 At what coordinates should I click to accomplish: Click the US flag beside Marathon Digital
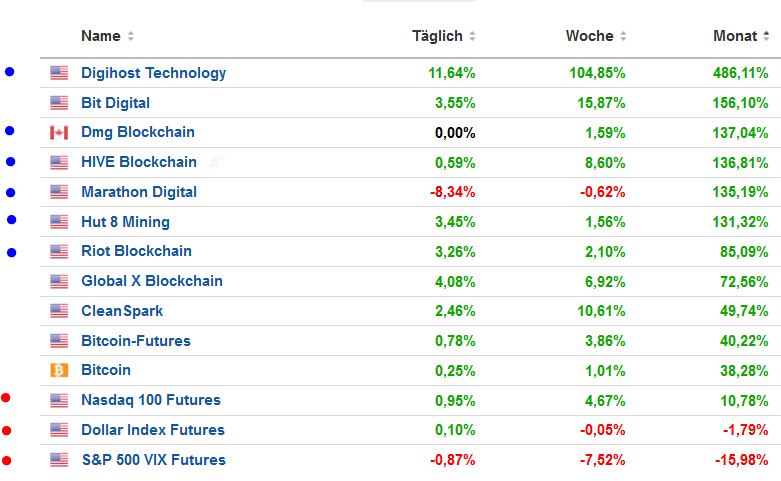point(59,192)
